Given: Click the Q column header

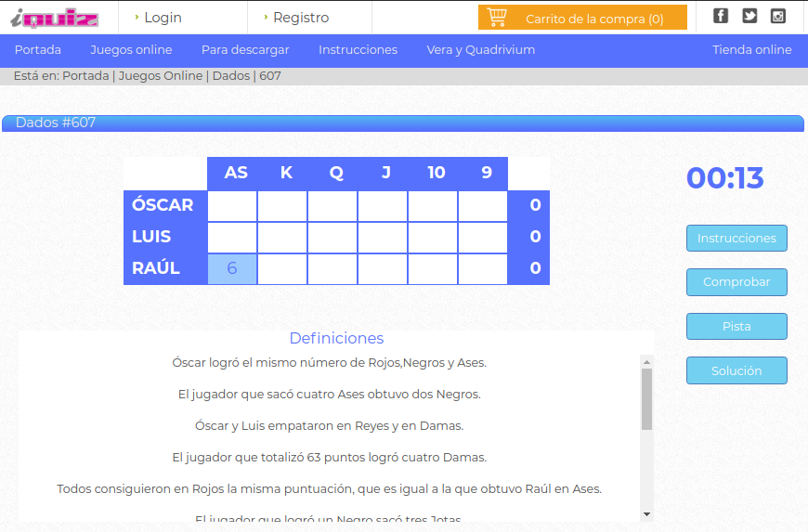Looking at the screenshot, I should pos(336,173).
